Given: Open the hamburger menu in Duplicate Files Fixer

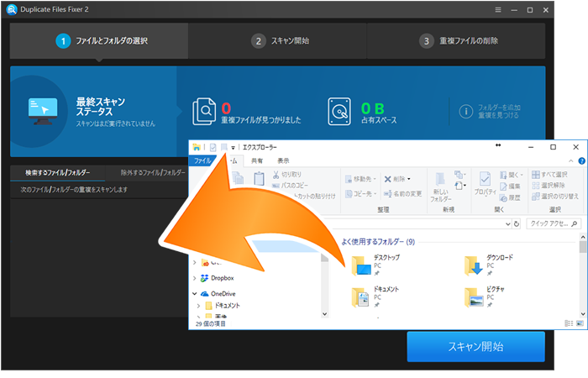Looking at the screenshot, I should point(498,10).
